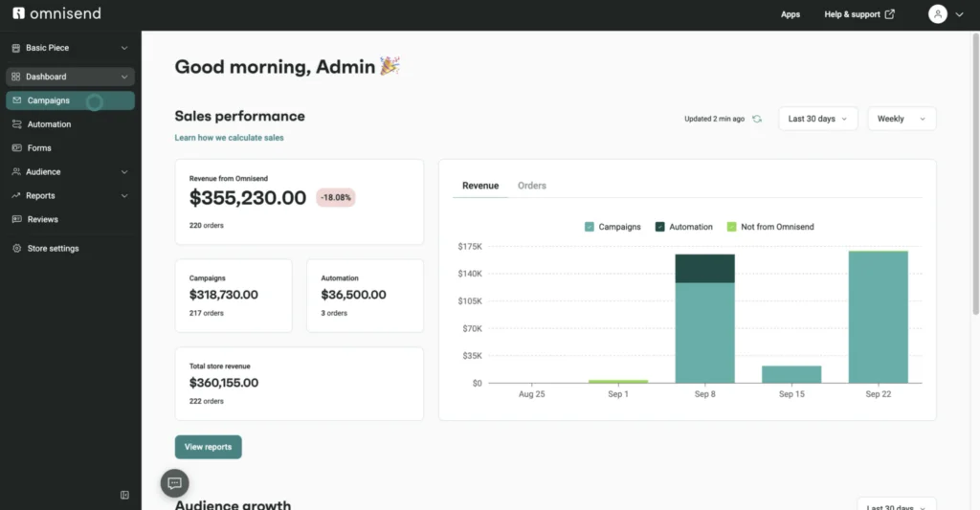This screenshot has height=510, width=980.
Task: Open the Weekly interval dropdown
Action: pos(902,119)
